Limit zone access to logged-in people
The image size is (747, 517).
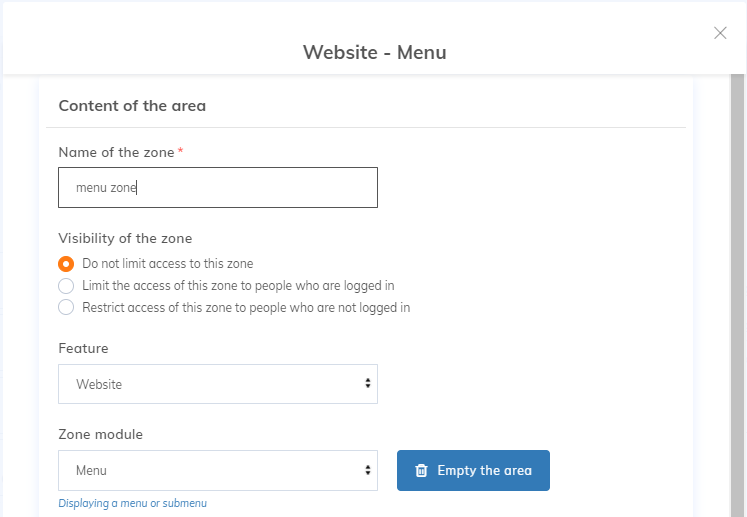click(66, 286)
